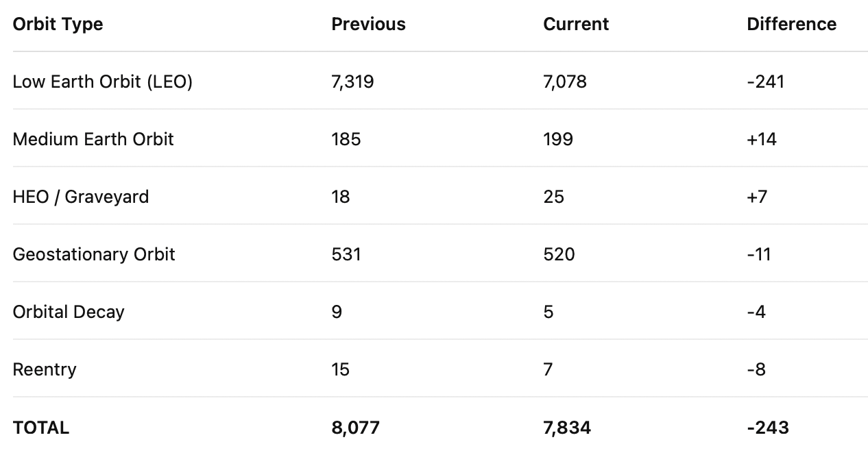The image size is (868, 455).
Task: Select the Medium Earth Orbit row label
Action: coord(93,139)
